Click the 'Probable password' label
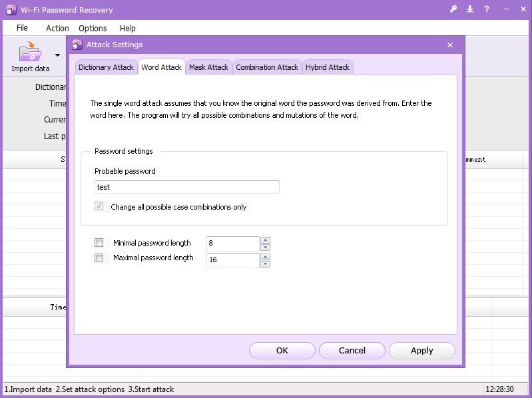 click(125, 171)
